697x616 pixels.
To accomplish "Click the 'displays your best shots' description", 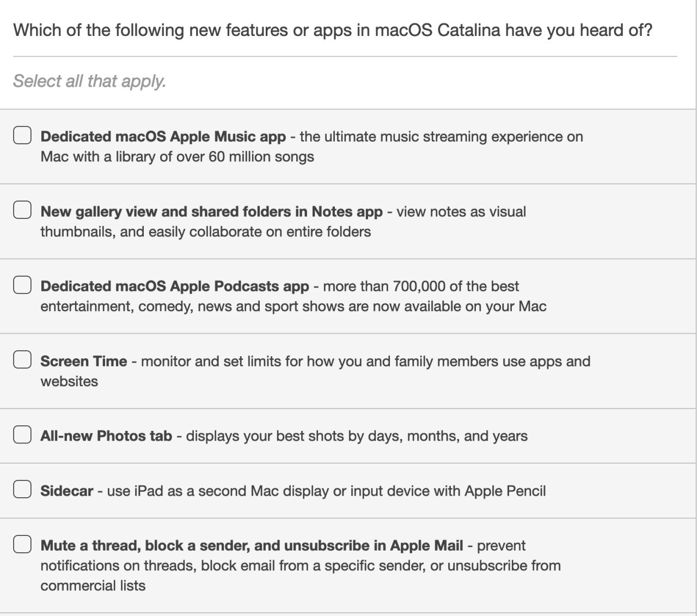I will point(357,436).
